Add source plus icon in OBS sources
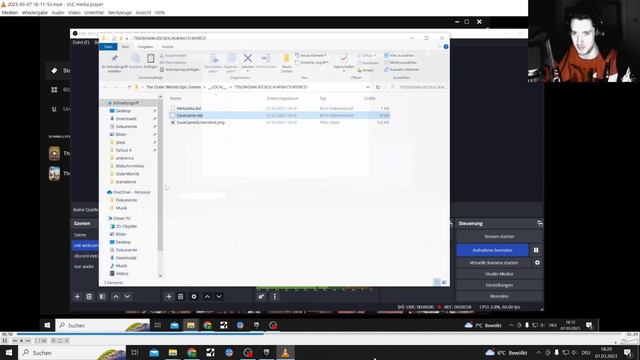Screen dimensions: 640x360 pos(169,296)
